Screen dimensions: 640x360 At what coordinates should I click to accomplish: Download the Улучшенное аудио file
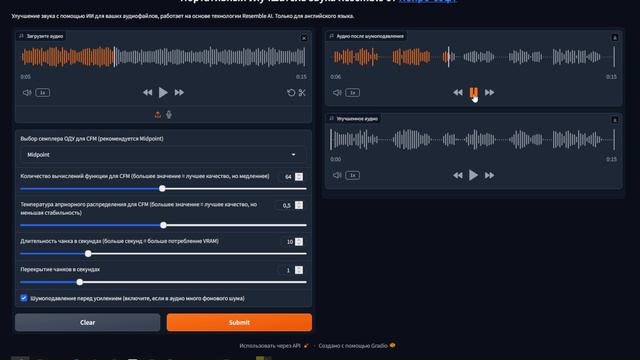click(x=615, y=120)
